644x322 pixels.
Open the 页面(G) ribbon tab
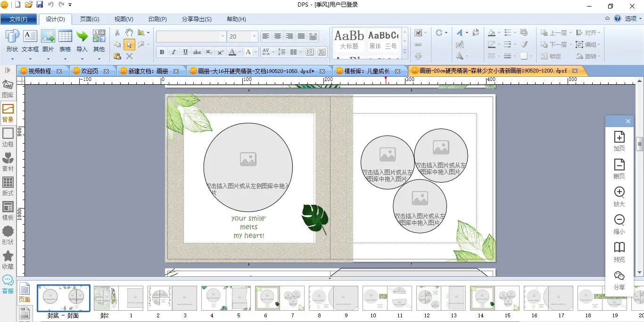pos(89,19)
